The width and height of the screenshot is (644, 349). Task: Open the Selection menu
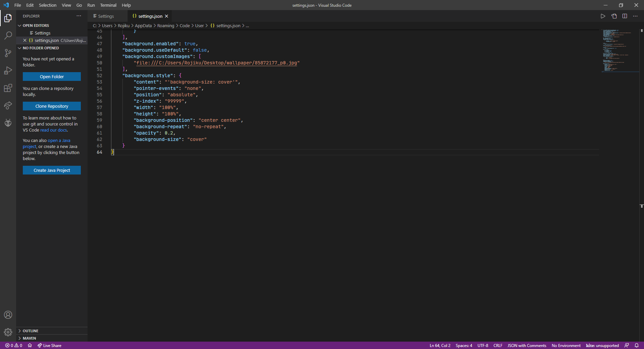click(x=48, y=5)
